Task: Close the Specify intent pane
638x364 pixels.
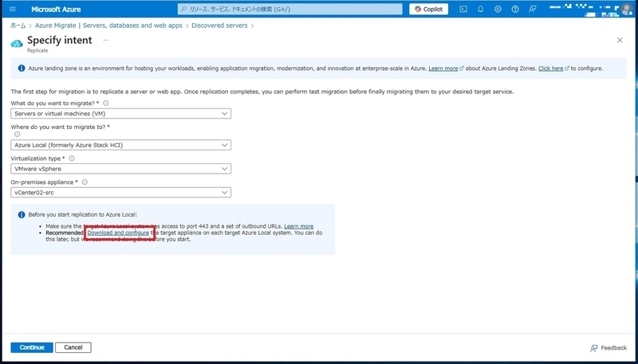Action: [x=620, y=40]
